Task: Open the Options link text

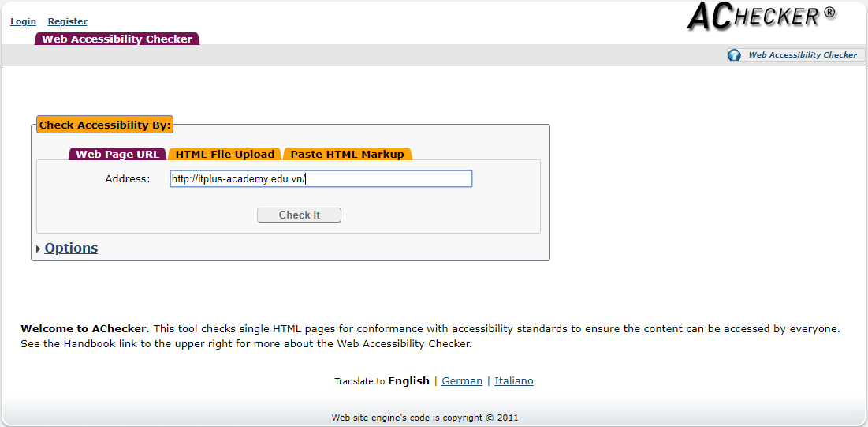Action: coord(71,248)
